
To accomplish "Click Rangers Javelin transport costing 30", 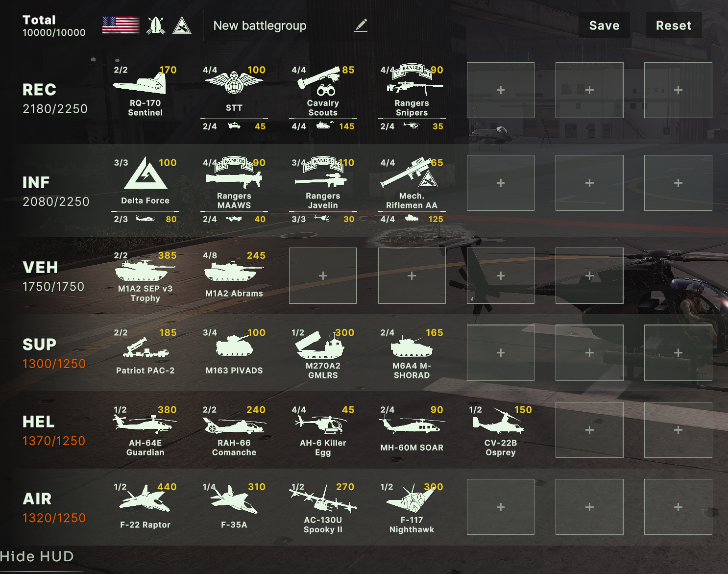I will point(323,219).
